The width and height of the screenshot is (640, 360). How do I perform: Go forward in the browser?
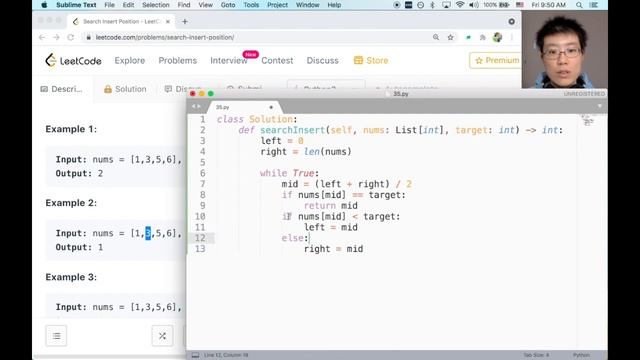pos(56,37)
